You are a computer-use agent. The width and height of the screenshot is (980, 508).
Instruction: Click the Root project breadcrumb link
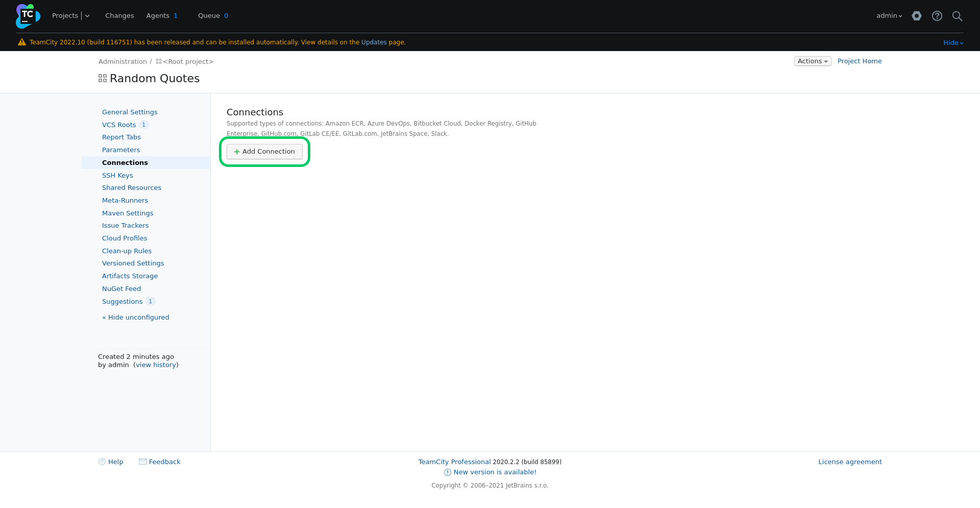(188, 62)
